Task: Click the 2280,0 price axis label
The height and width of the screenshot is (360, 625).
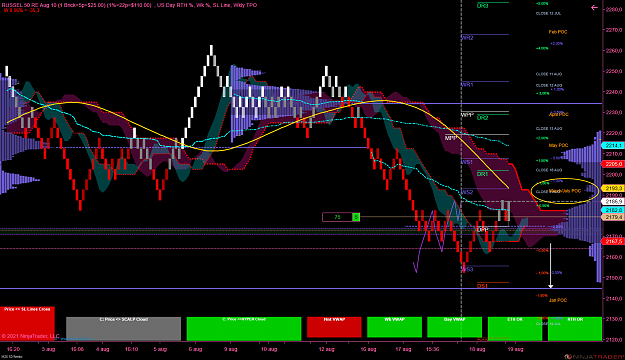Action: [x=614, y=10]
